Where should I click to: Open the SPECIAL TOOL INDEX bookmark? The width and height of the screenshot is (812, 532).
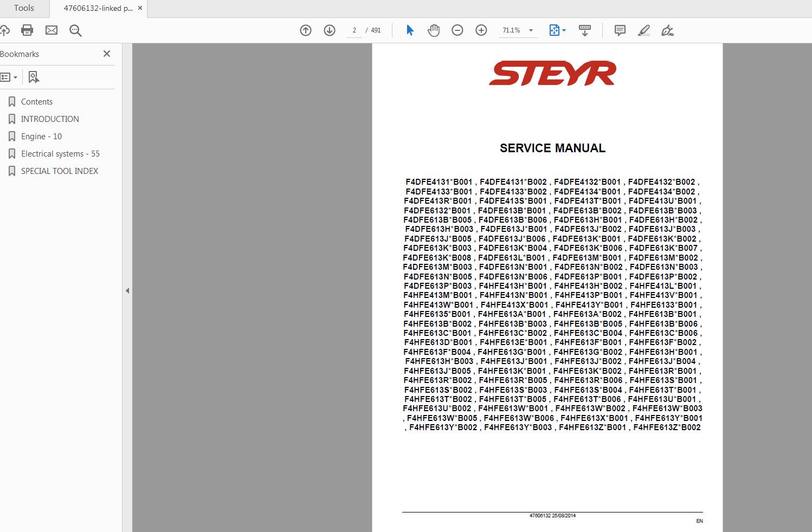[60, 171]
